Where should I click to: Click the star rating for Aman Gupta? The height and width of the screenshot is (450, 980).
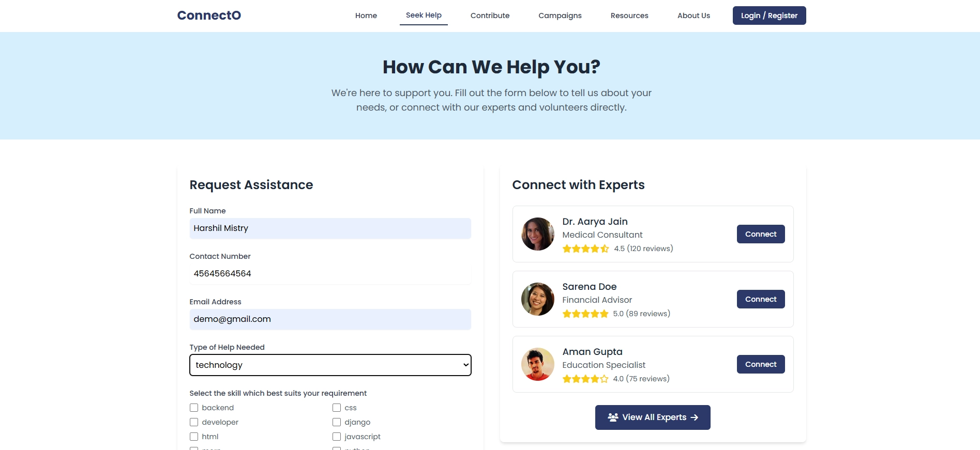585,379
